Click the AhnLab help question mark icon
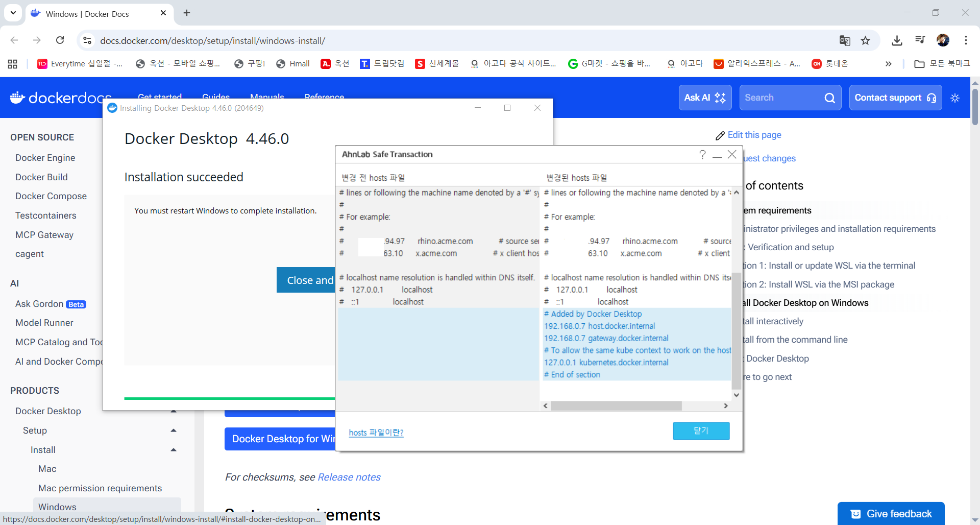The height and width of the screenshot is (525, 980). [702, 154]
